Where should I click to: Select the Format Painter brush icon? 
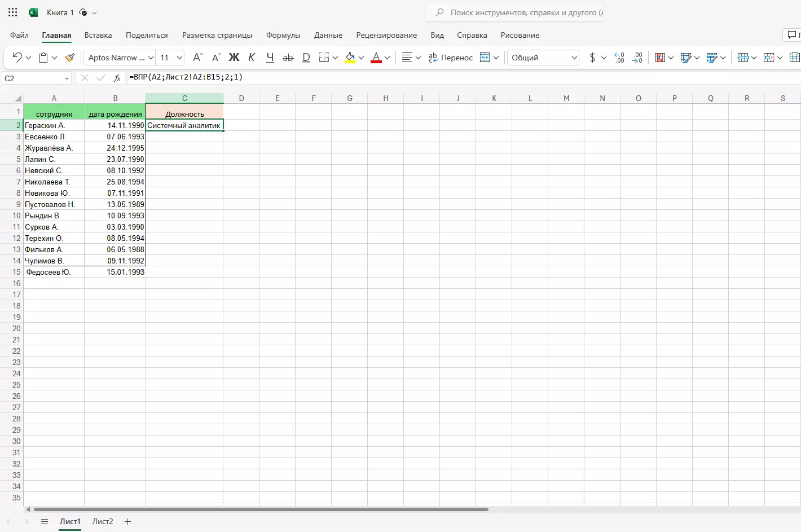click(x=70, y=58)
